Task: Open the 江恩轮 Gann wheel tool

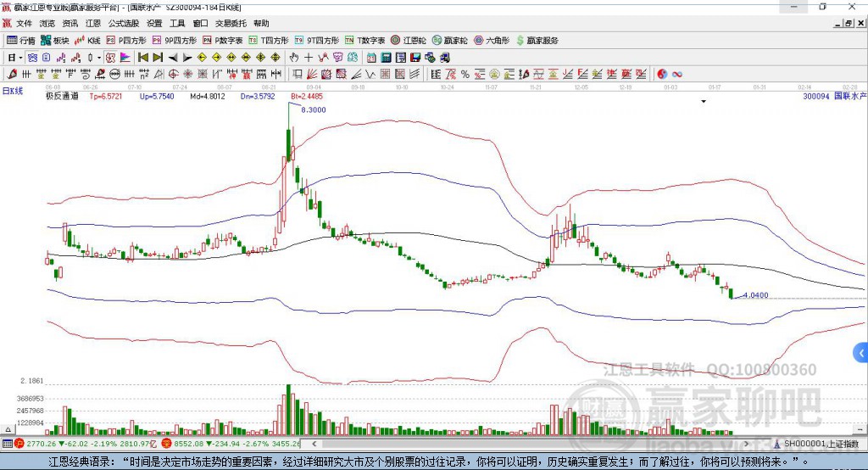Action: coord(409,40)
